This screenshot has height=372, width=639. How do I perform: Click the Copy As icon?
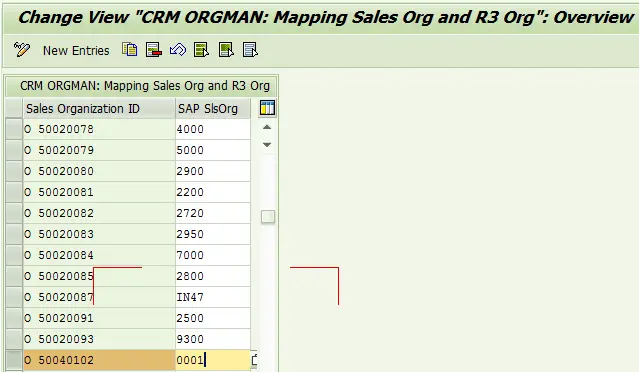pos(130,50)
